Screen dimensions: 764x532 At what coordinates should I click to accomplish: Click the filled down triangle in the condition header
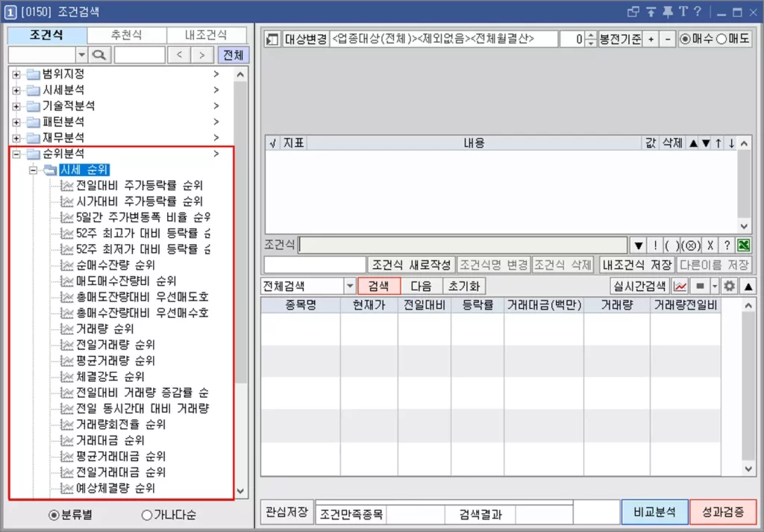706,143
